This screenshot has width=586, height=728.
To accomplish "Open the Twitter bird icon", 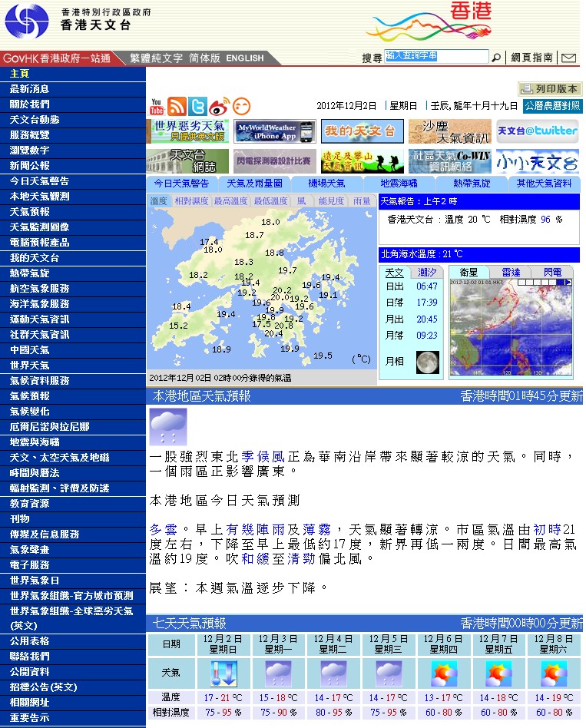I will [x=198, y=106].
